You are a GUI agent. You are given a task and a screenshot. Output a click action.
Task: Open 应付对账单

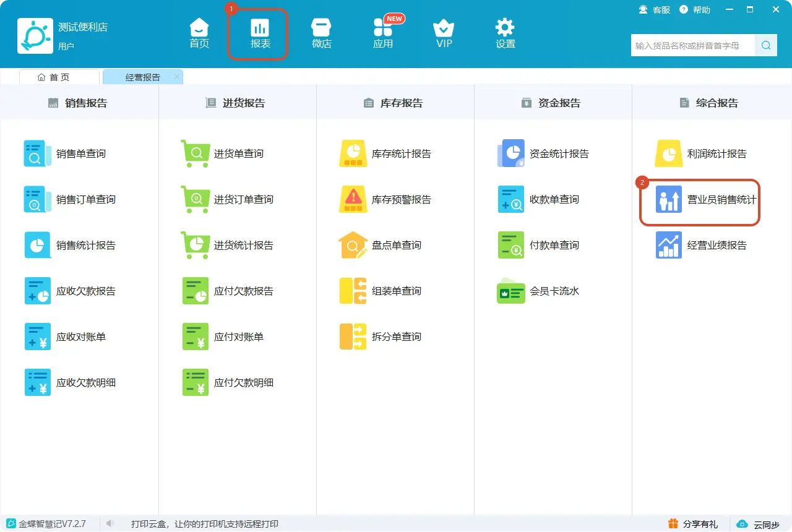222,337
